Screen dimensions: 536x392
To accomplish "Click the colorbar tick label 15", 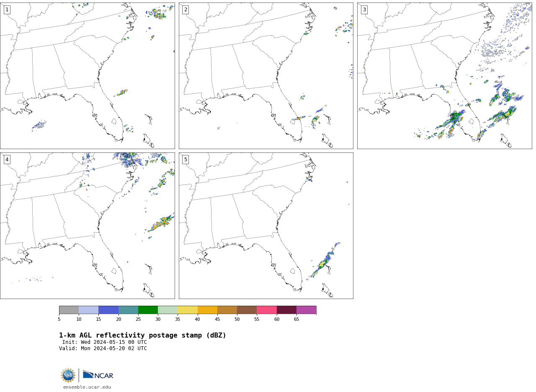I will 98,320.
